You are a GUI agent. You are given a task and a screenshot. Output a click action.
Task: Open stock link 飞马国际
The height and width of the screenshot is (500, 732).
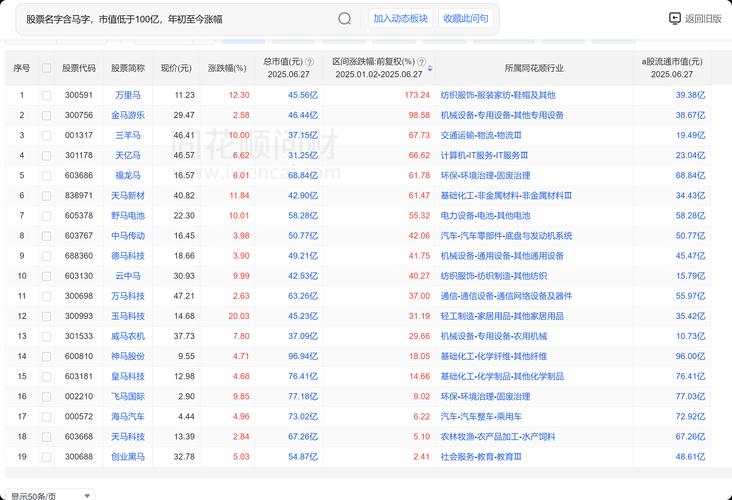pyautogui.click(x=128, y=396)
